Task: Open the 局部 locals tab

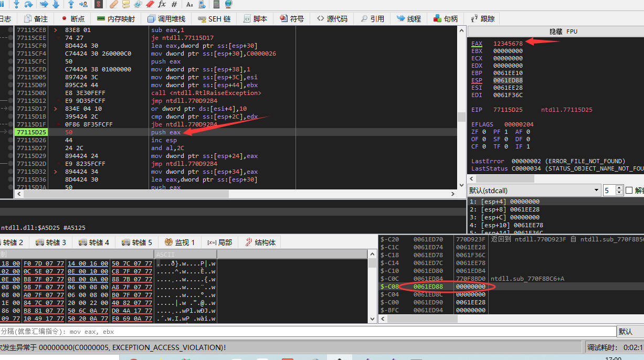Action: point(219,242)
